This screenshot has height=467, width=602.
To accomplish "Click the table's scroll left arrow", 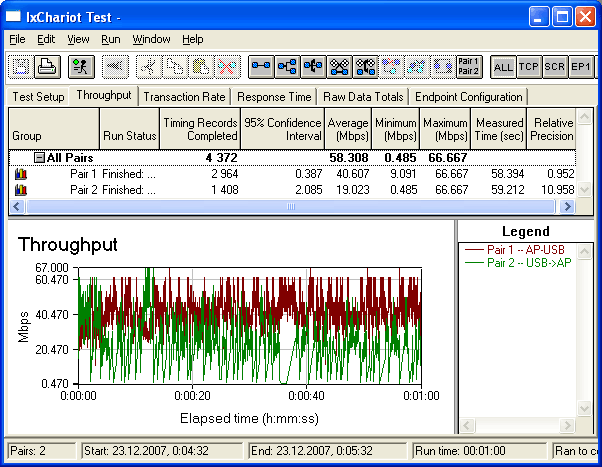I will tap(17, 207).
